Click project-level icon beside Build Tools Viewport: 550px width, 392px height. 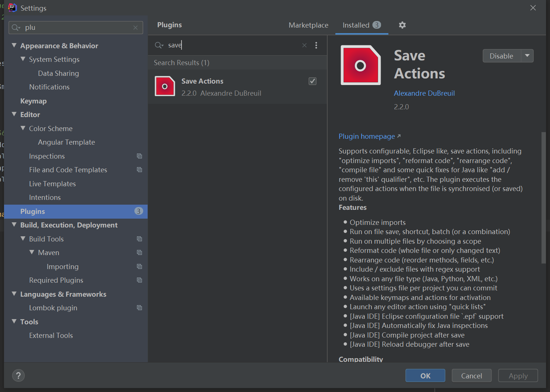(x=140, y=239)
